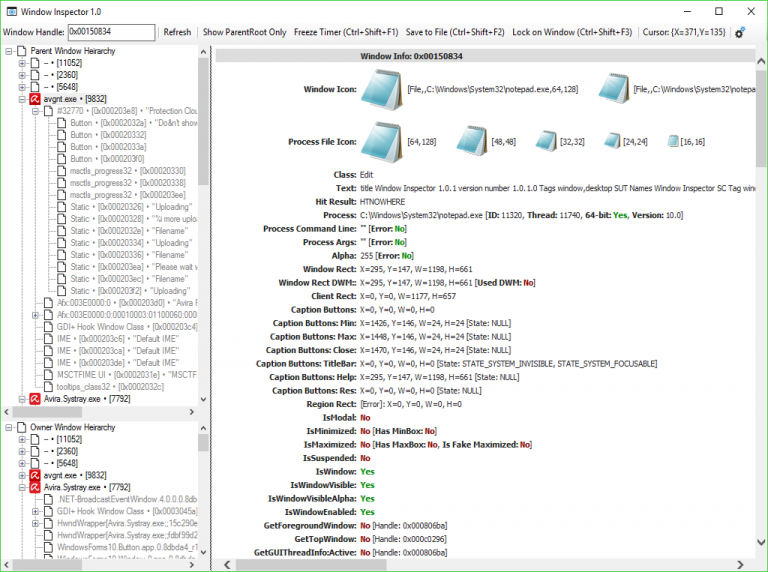Select .NET-BroadcastEventWindow item in Owner hierarchy
The image size is (768, 572).
click(127, 500)
